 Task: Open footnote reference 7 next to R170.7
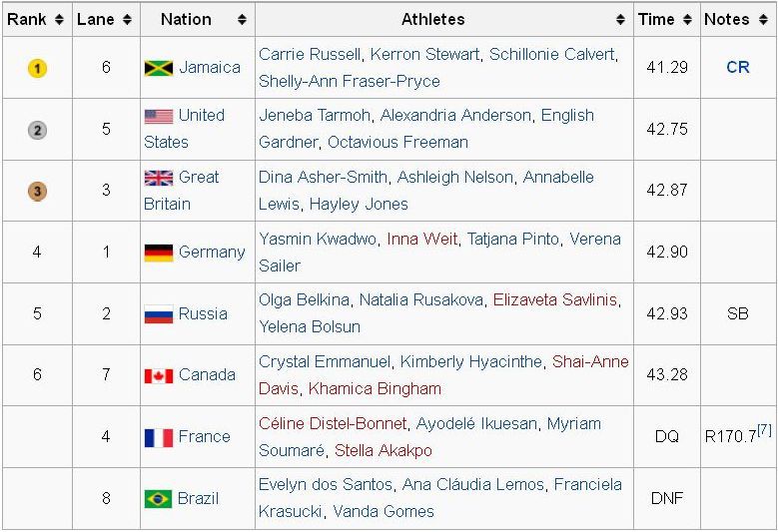764,430
